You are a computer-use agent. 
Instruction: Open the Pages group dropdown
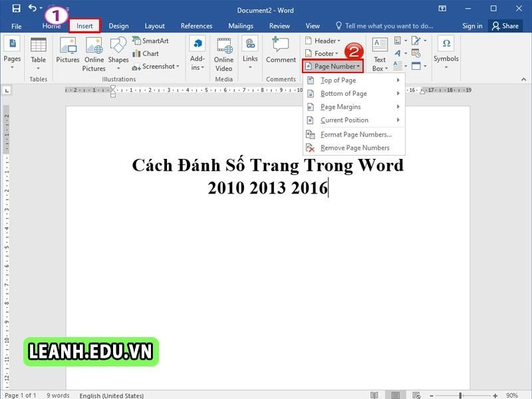tap(12, 53)
